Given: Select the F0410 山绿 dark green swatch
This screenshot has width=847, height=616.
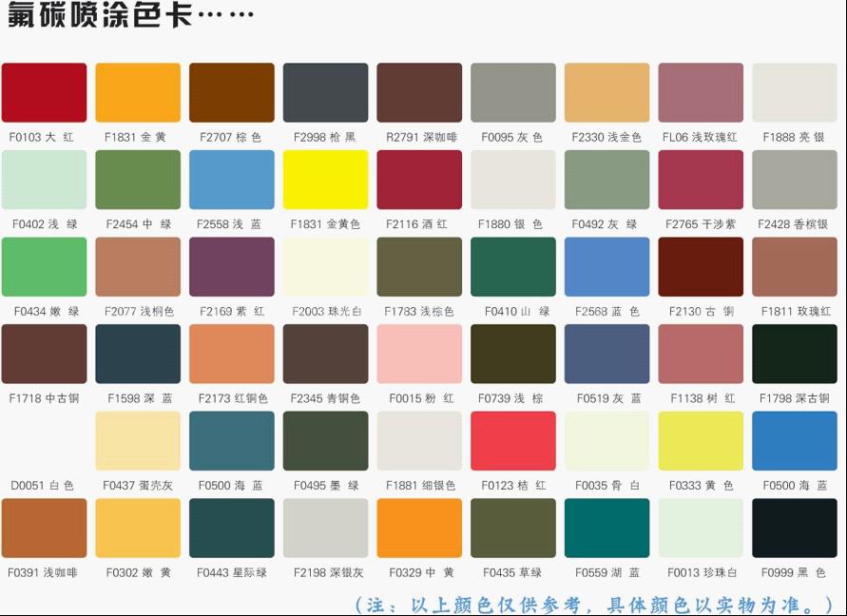Looking at the screenshot, I should pyautogui.click(x=513, y=266).
